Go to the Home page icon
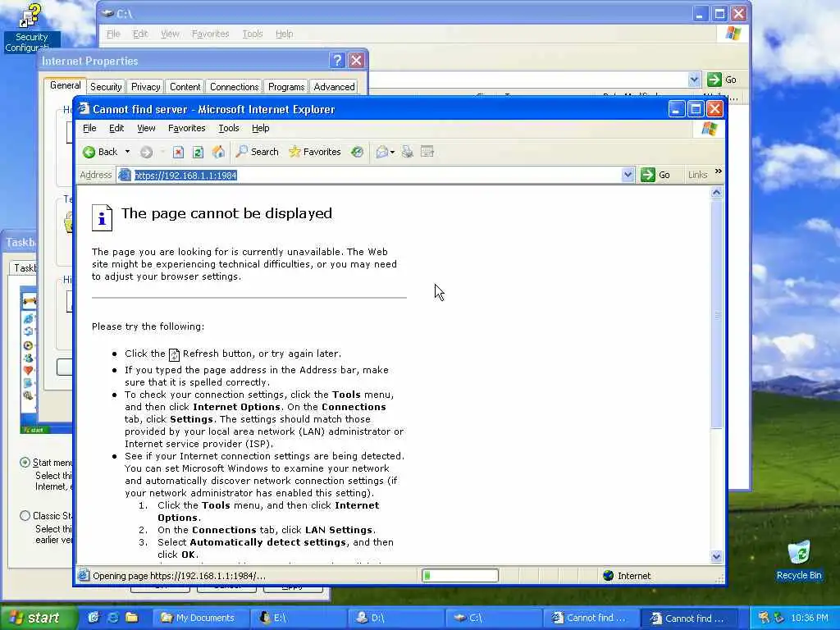This screenshot has height=630, width=840. pos(218,152)
